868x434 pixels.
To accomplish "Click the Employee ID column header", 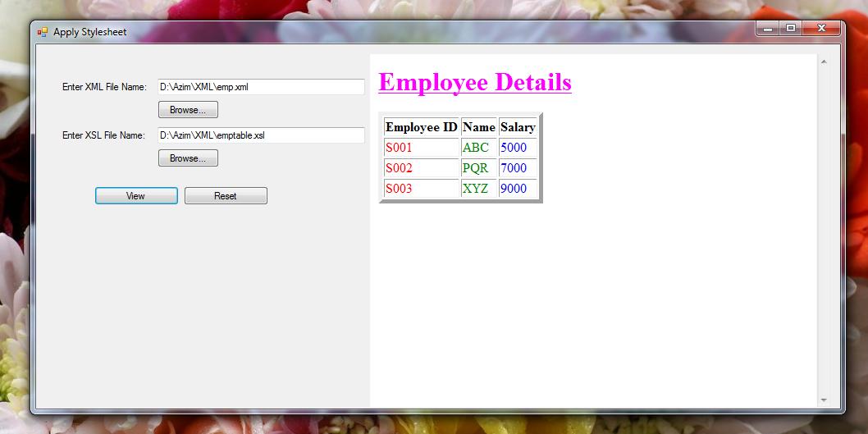I will click(x=422, y=127).
